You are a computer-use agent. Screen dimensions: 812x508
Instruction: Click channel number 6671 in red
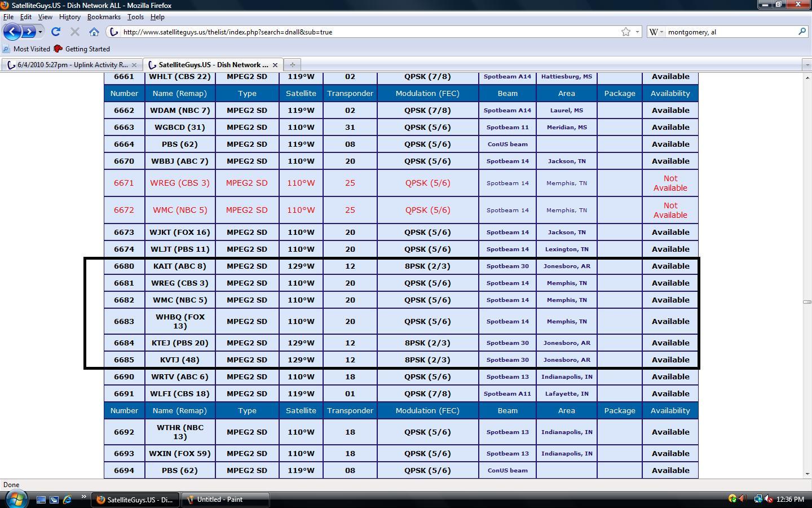[124, 183]
